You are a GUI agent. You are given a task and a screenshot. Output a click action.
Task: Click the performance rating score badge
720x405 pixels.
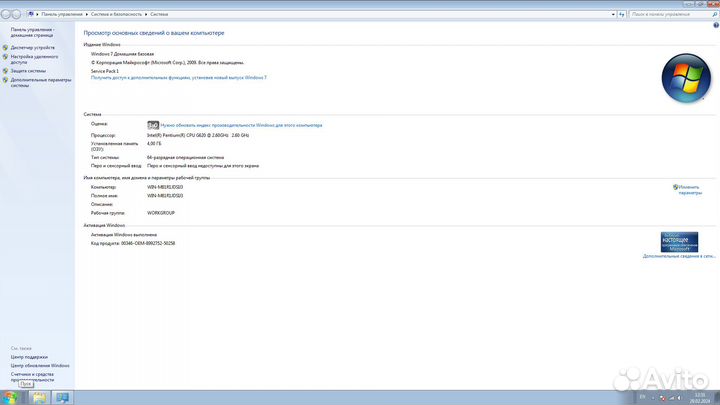pos(153,125)
